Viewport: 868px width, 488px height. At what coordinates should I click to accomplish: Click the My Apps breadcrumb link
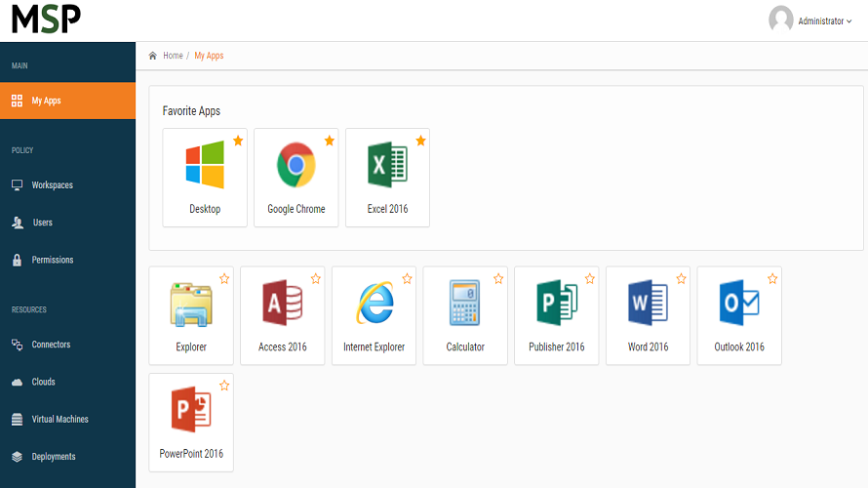point(209,56)
